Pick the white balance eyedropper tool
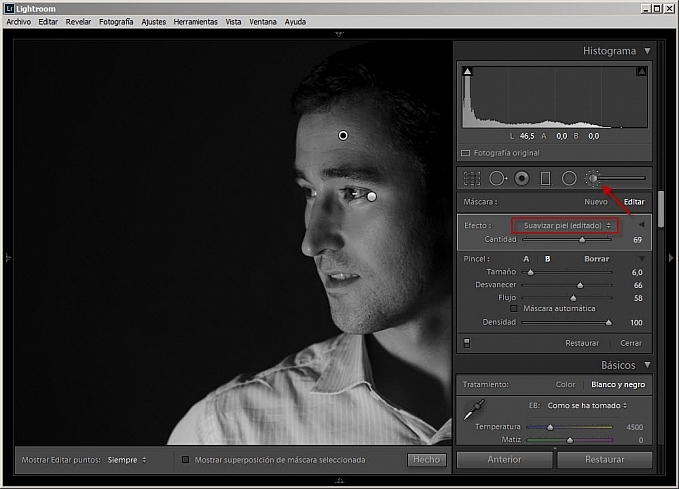Viewport: 679px width, 489px height. point(474,409)
